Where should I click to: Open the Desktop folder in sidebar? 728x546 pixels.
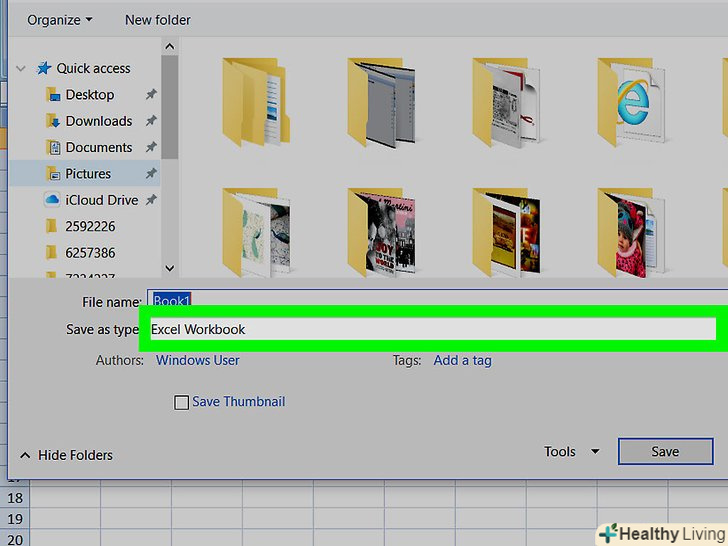[90, 95]
